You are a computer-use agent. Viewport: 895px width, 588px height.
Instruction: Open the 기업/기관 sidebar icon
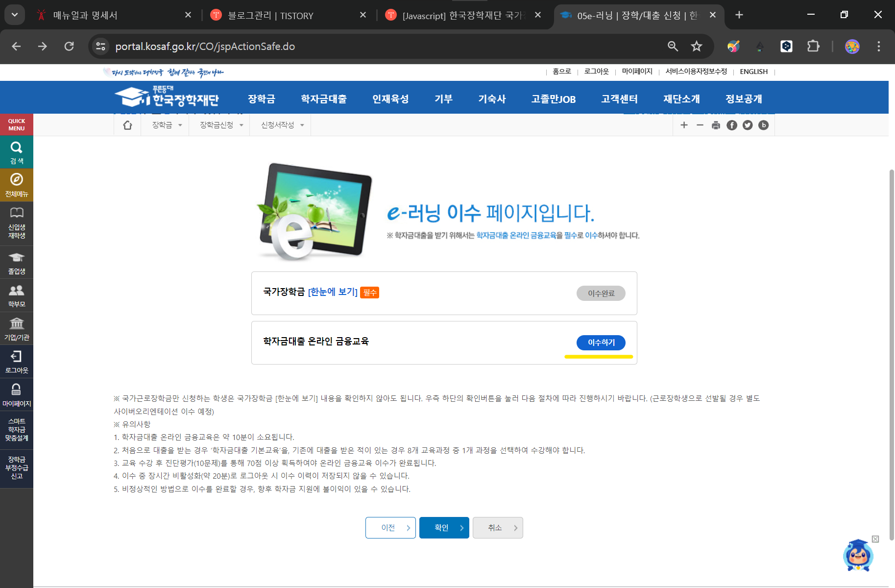pyautogui.click(x=17, y=329)
